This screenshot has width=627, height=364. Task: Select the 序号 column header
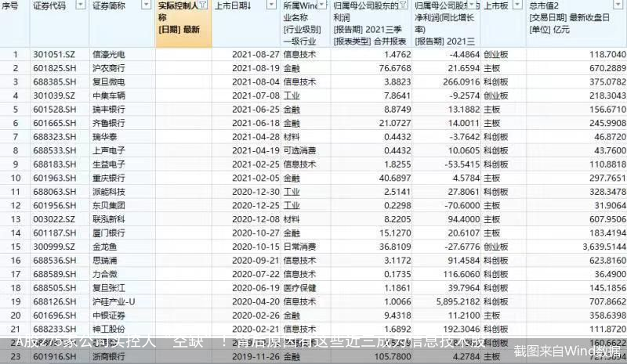[x=9, y=6]
